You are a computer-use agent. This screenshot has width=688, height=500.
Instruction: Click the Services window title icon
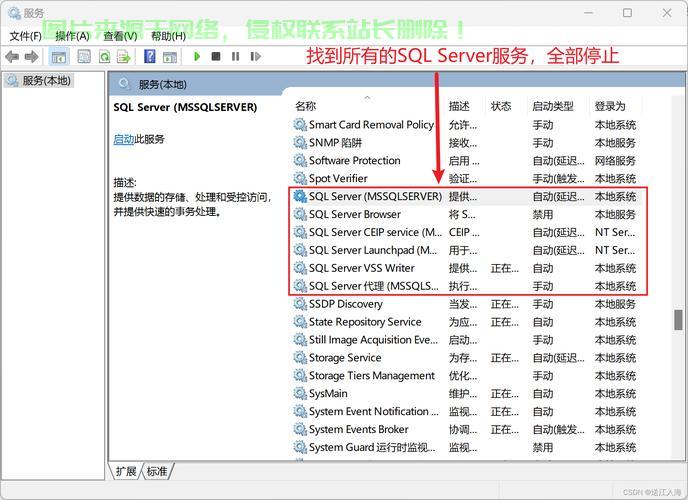point(14,13)
